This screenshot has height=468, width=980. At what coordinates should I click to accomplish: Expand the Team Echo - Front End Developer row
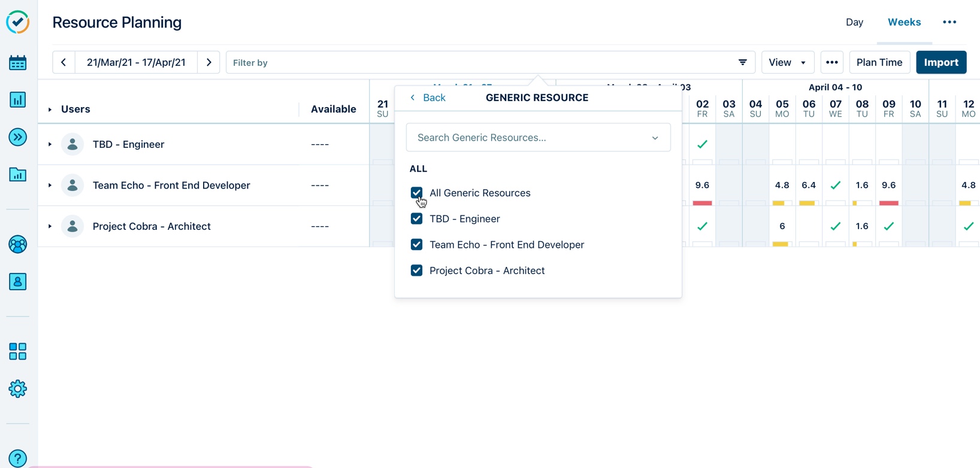pos(50,186)
